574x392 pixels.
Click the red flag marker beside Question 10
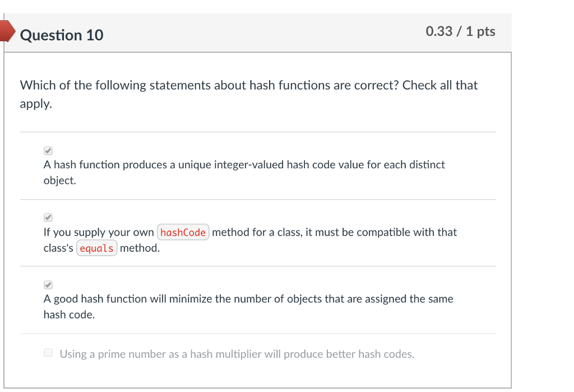click(x=7, y=31)
